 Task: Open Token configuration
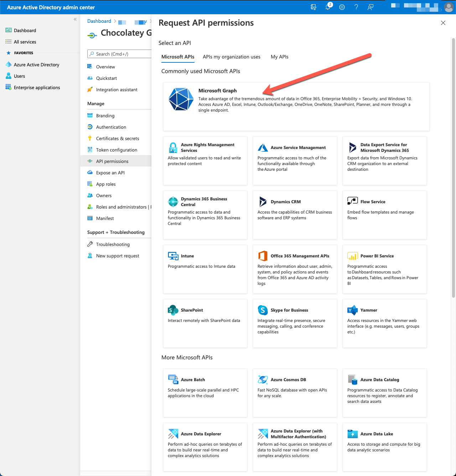[x=116, y=150]
